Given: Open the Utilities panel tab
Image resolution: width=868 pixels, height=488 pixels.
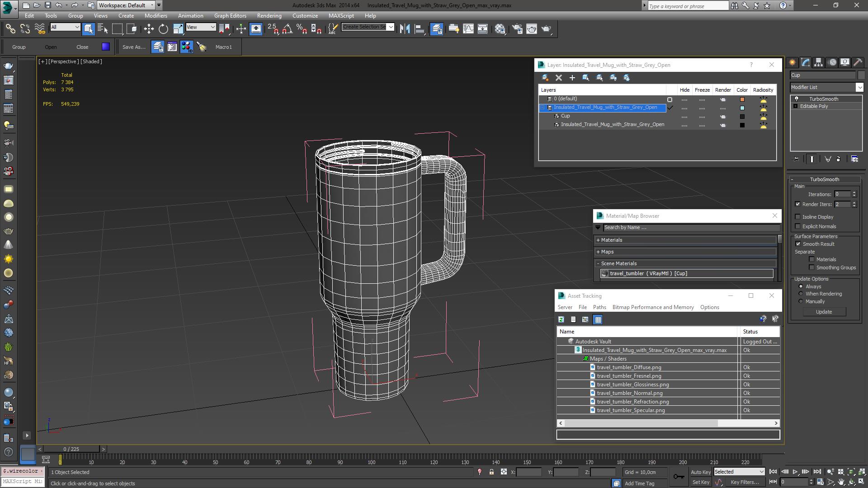Looking at the screenshot, I should (858, 62).
